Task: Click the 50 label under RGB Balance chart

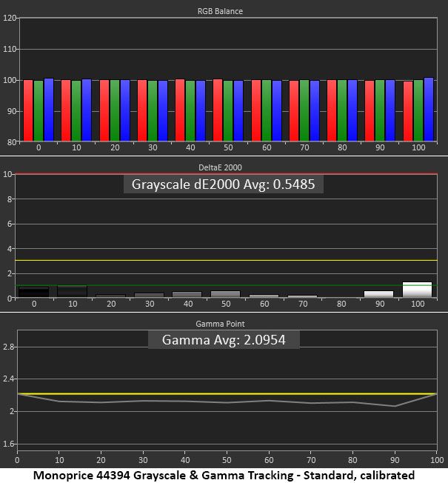Action: coord(228,147)
